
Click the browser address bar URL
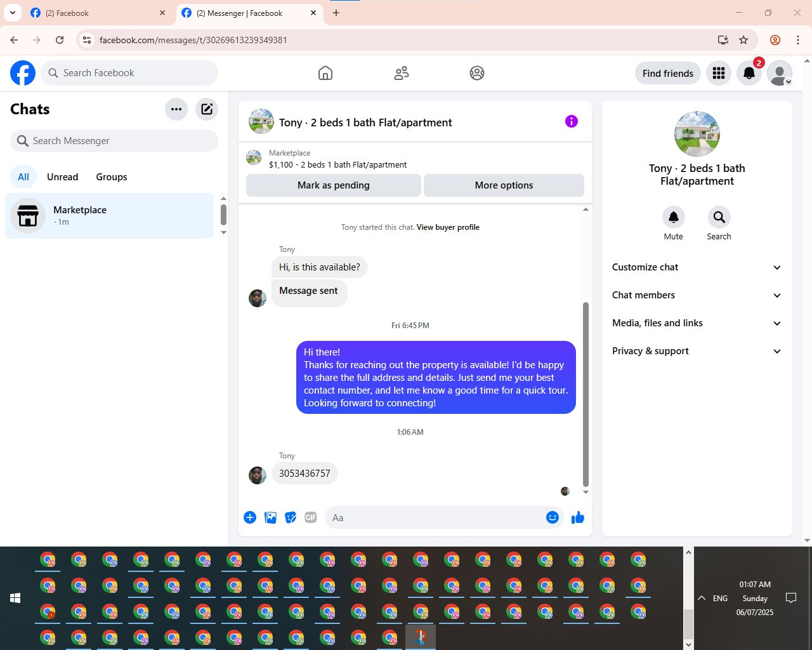tap(193, 40)
